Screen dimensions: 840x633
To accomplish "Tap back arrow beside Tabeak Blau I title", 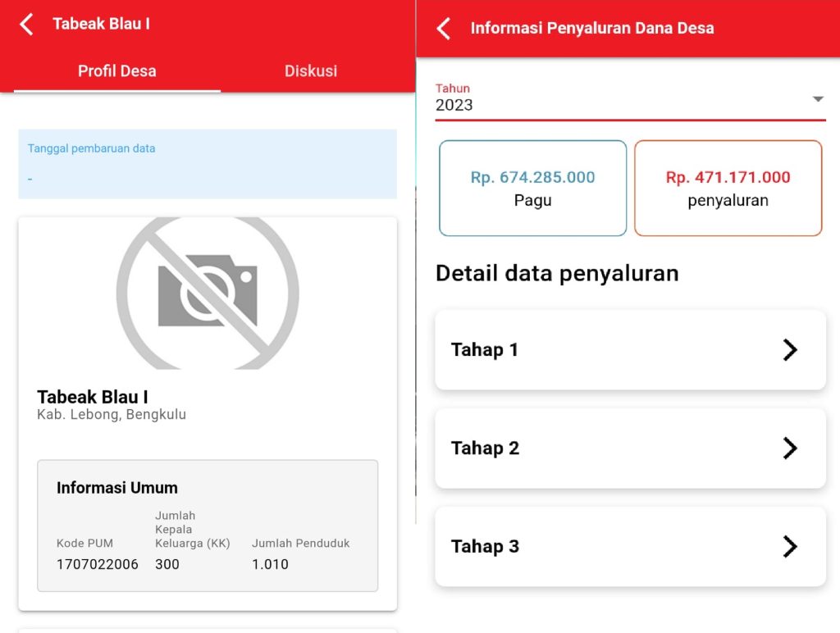I will tap(27, 24).
